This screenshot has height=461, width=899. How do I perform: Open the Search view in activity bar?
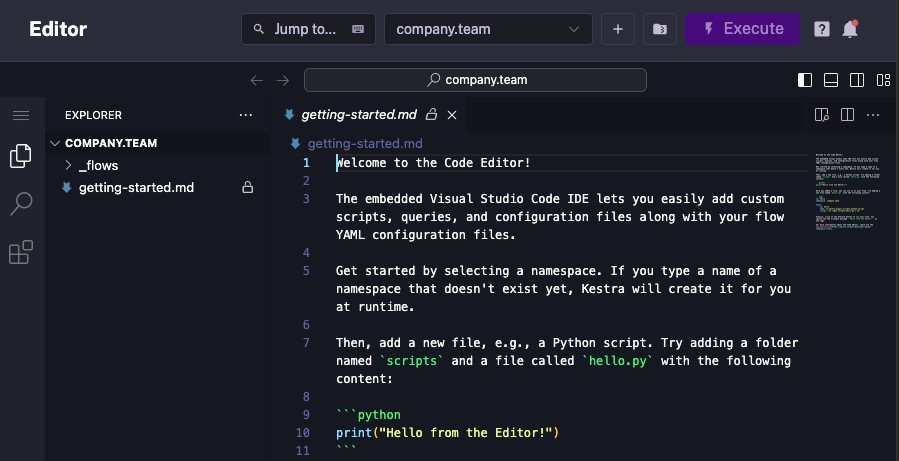click(21, 204)
